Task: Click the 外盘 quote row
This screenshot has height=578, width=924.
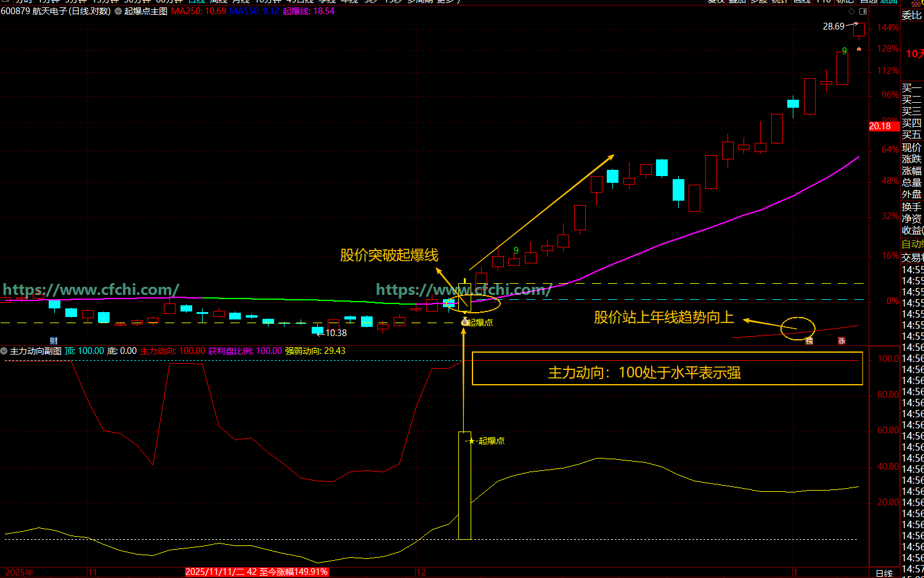Action: point(912,195)
